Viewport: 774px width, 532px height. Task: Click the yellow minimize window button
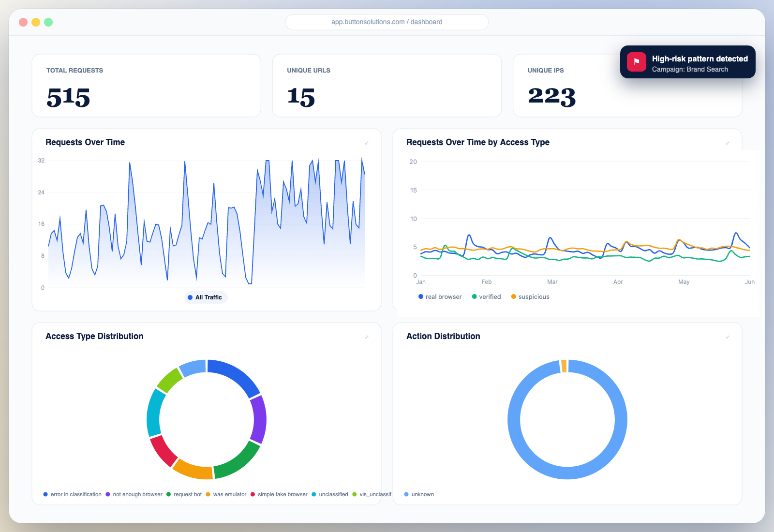36,22
